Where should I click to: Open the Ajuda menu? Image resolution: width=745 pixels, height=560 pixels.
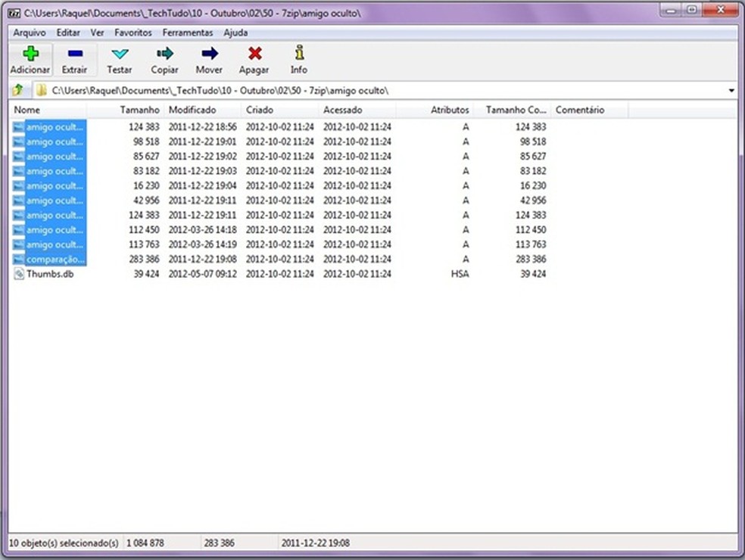pyautogui.click(x=235, y=33)
